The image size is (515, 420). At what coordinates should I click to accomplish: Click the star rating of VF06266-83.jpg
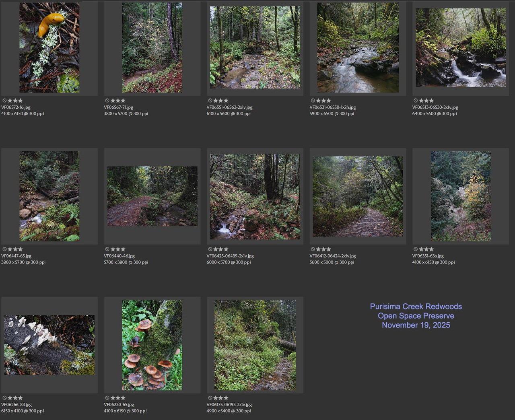point(15,398)
